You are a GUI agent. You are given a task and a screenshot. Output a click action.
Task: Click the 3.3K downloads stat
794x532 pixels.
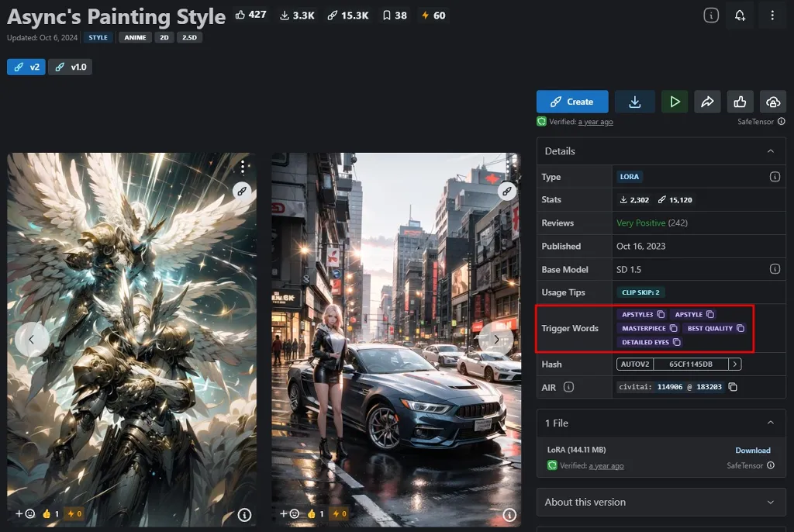[297, 16]
